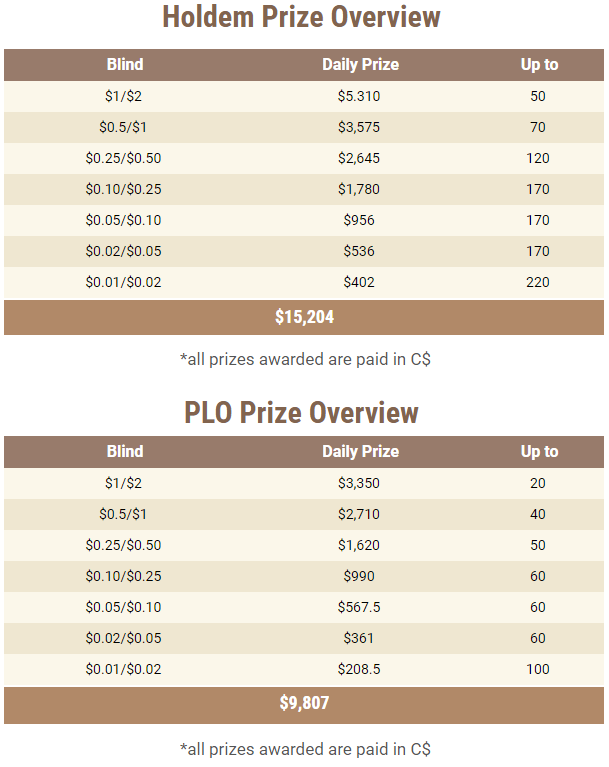The width and height of the screenshot is (609, 767).
Task: Click the Holdem 220 up-to value
Action: point(538,282)
